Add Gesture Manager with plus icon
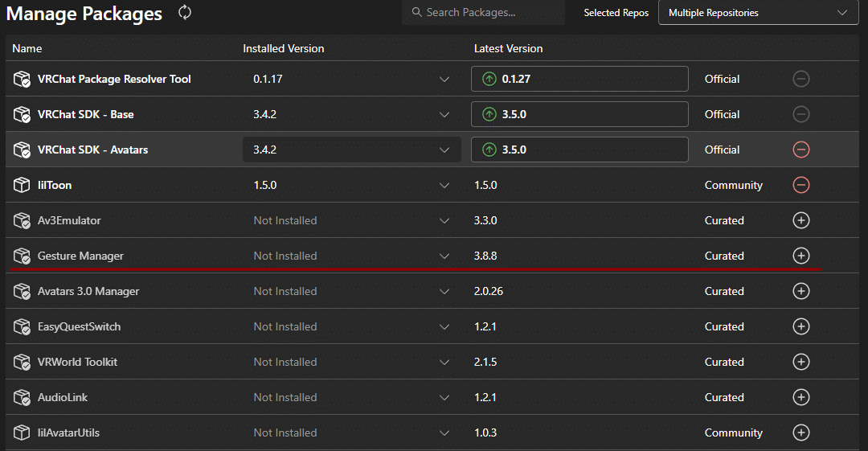The height and width of the screenshot is (451, 868). click(801, 256)
